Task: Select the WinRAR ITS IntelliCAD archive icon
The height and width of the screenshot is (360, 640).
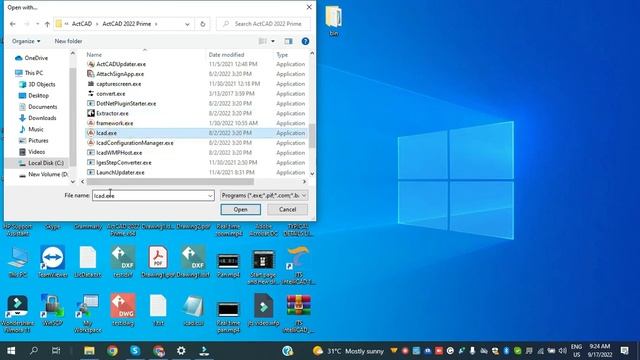Action: pos(298,313)
